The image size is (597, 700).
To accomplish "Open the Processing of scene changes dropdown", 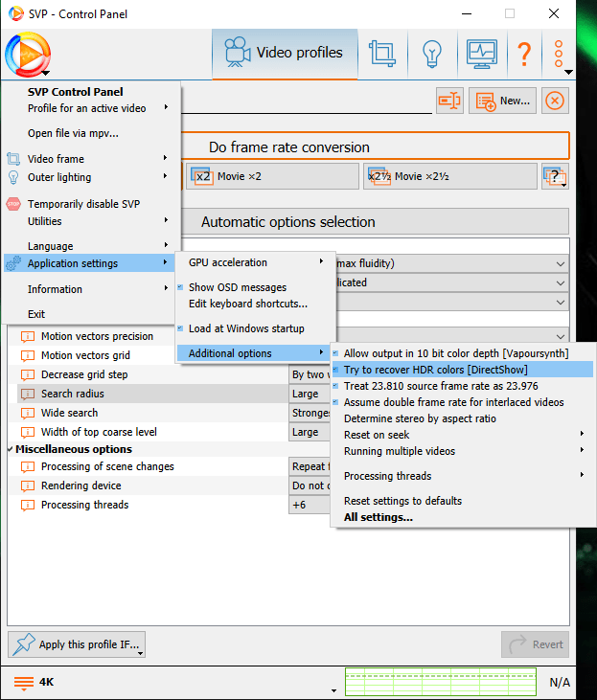I will coord(310,466).
